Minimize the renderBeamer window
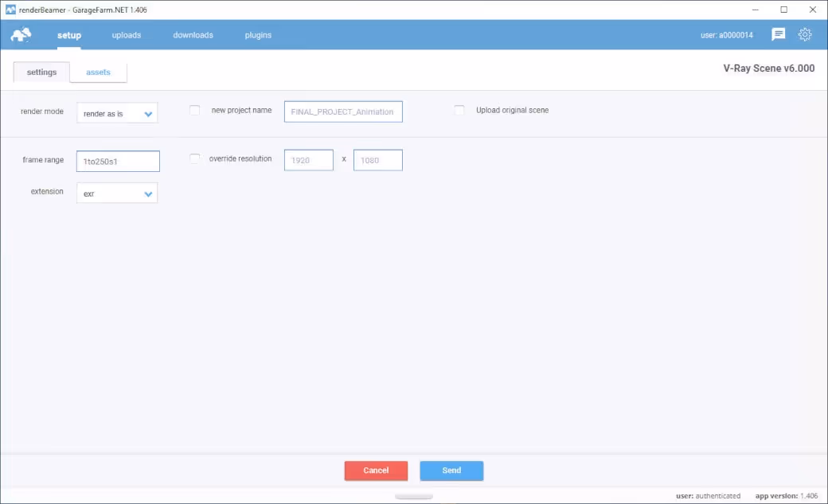This screenshot has height=504, width=828. (755, 10)
